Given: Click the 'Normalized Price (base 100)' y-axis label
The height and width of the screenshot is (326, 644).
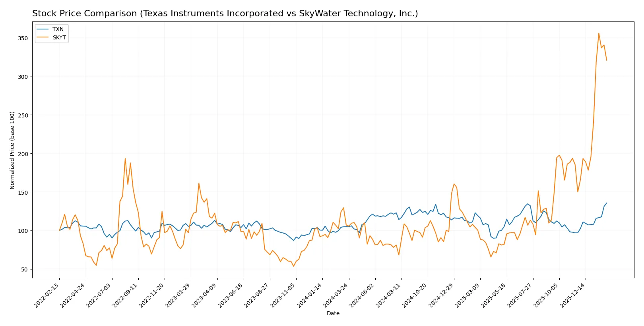Looking at the screenshot, I should [12, 150].
